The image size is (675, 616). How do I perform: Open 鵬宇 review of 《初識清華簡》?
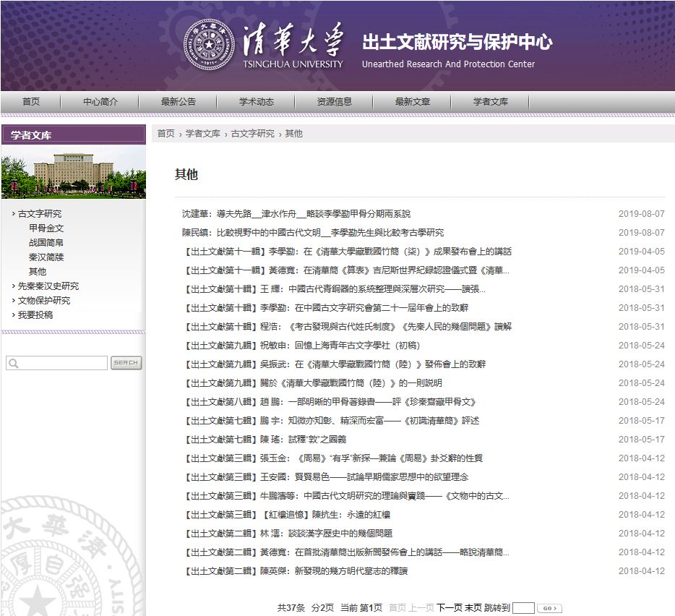click(x=332, y=421)
